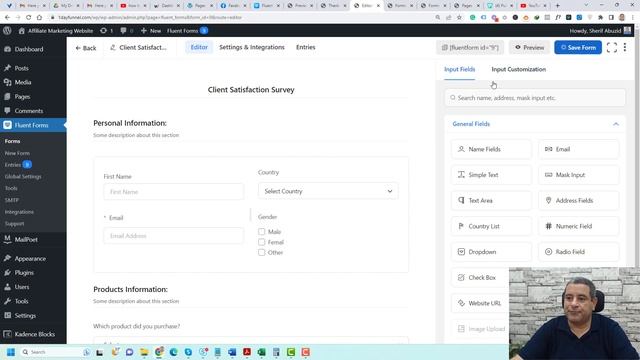This screenshot has height=360, width=640.
Task: Focus the field search box
Action: 535,98
